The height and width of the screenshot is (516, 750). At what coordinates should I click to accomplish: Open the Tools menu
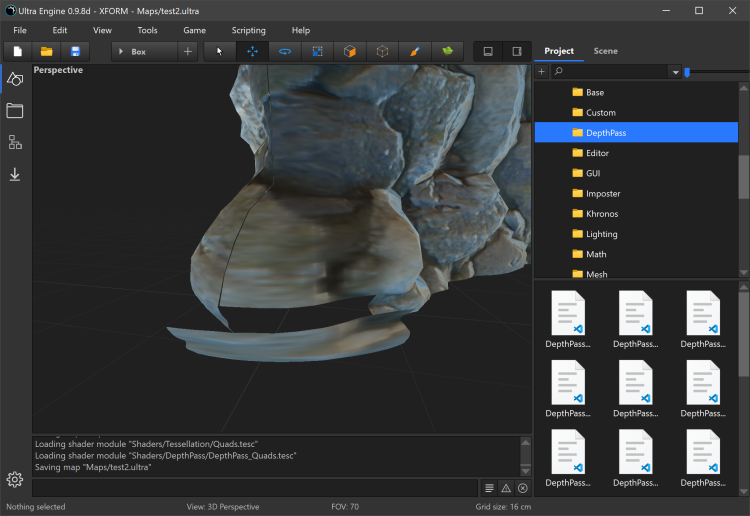(147, 30)
